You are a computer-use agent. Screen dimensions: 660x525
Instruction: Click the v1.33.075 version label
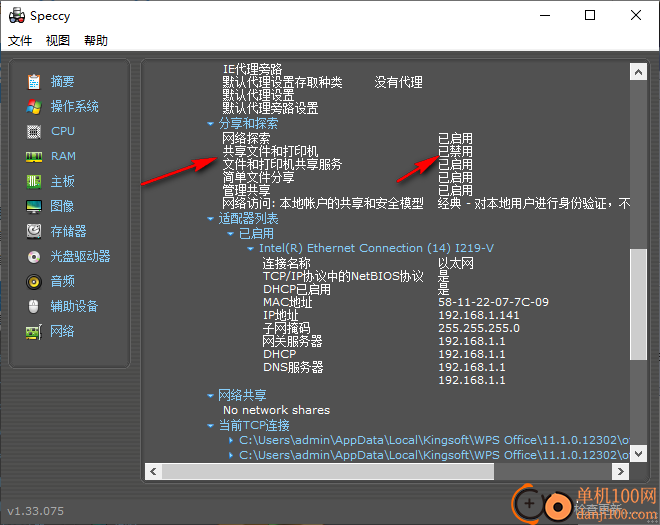(36, 511)
